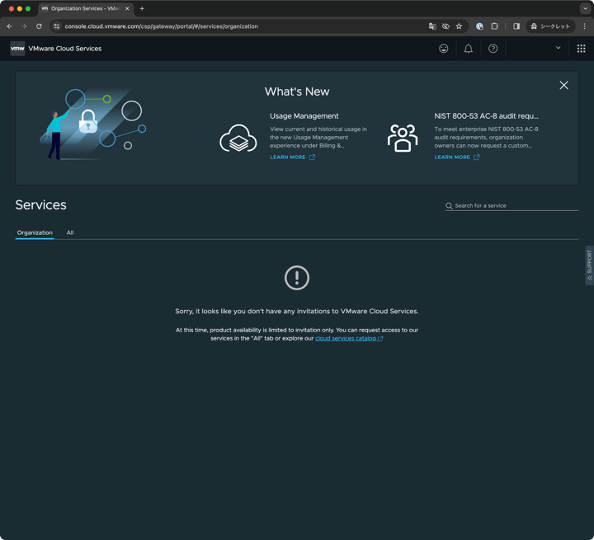The height and width of the screenshot is (540, 594).
Task: Go forward in browser history
Action: click(x=24, y=26)
